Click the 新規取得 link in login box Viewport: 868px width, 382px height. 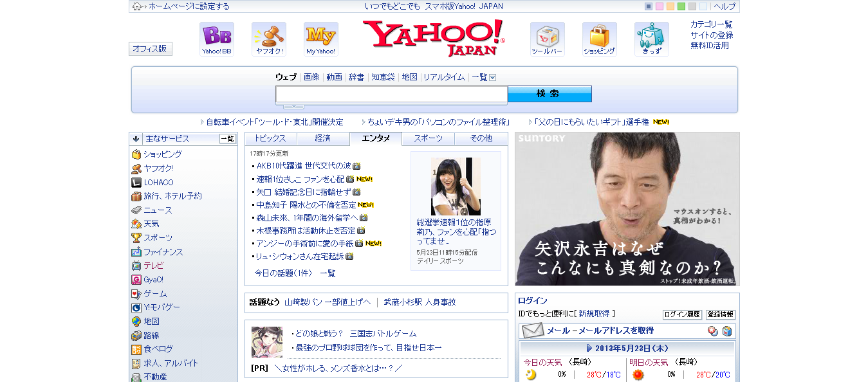tap(594, 314)
